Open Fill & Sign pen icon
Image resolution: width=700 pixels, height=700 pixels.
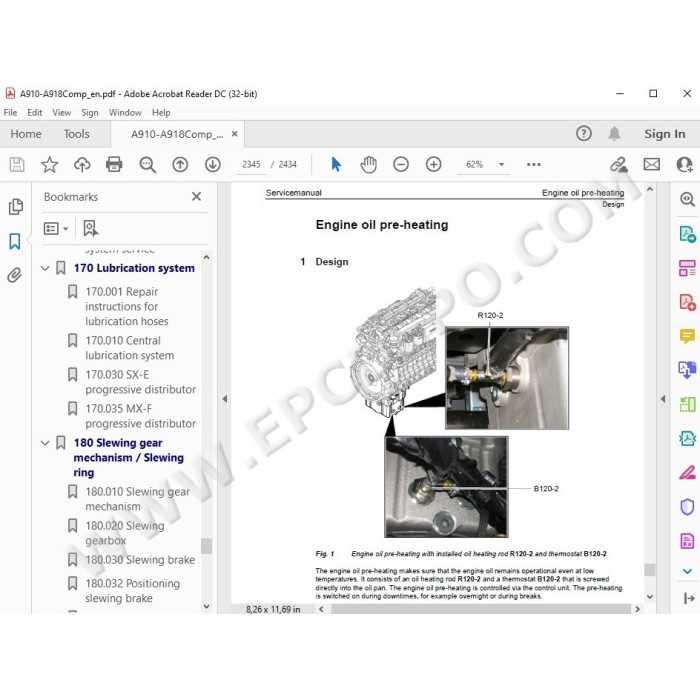click(x=687, y=473)
